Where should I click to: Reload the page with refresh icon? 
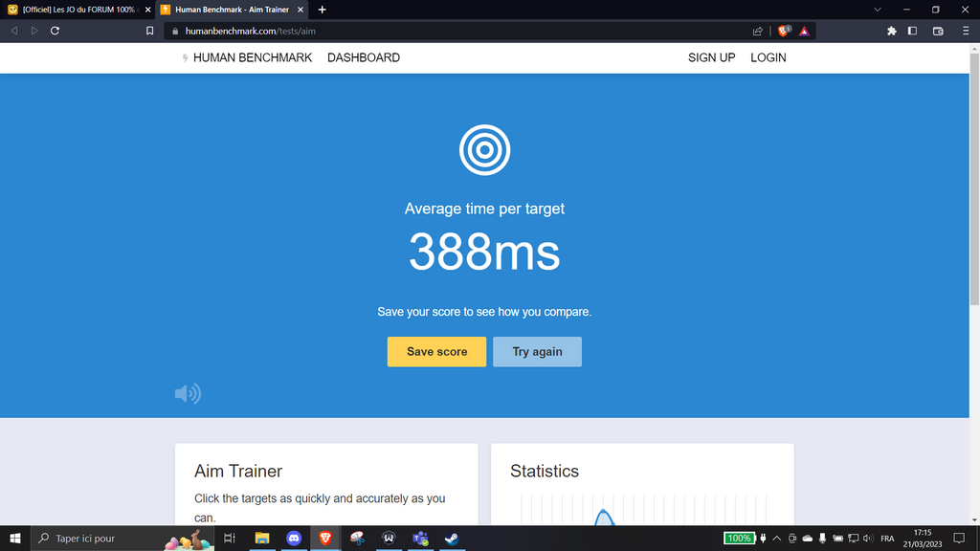pos(55,31)
